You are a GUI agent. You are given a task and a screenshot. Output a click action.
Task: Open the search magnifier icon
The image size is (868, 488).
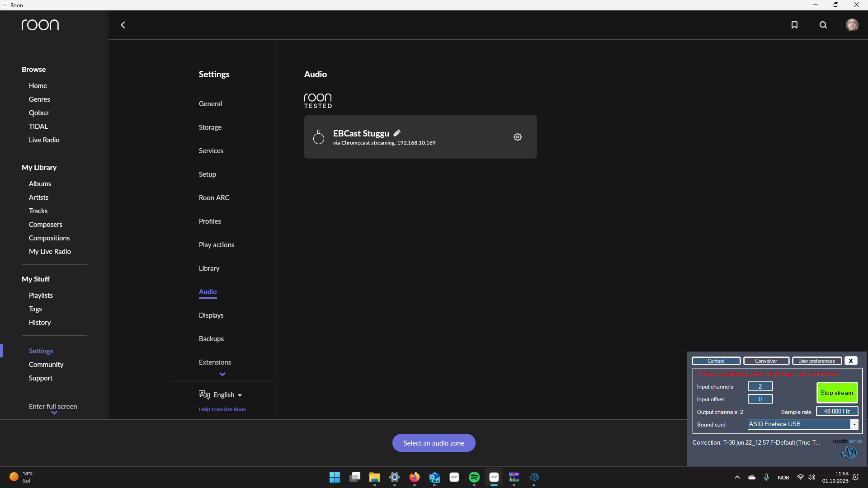pos(823,25)
